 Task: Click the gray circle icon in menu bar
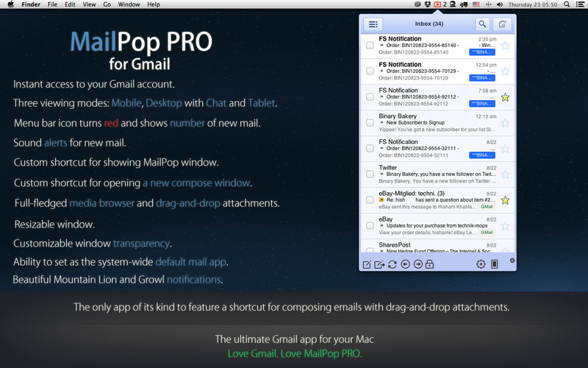click(x=417, y=4)
